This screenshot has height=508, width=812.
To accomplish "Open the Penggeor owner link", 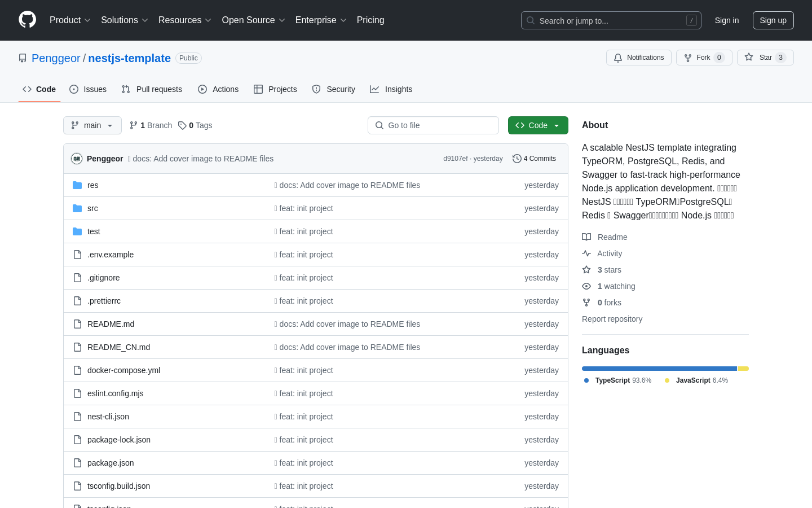I will (56, 58).
